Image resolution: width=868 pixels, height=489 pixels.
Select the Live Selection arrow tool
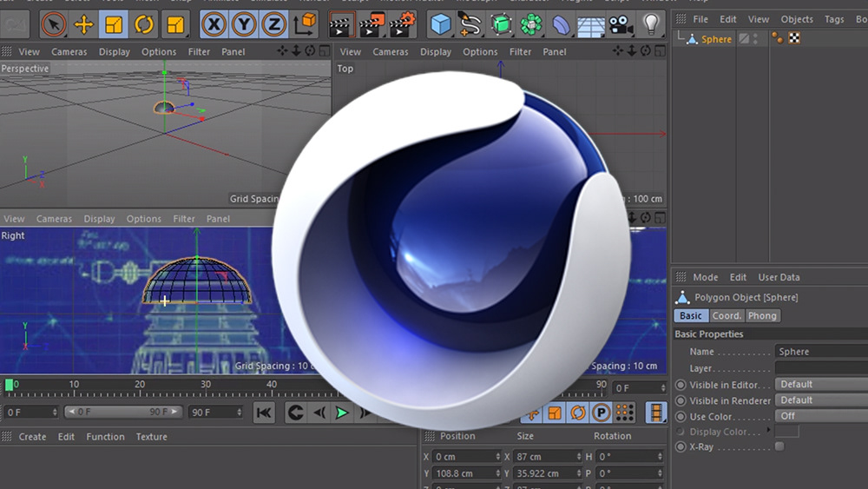click(54, 24)
